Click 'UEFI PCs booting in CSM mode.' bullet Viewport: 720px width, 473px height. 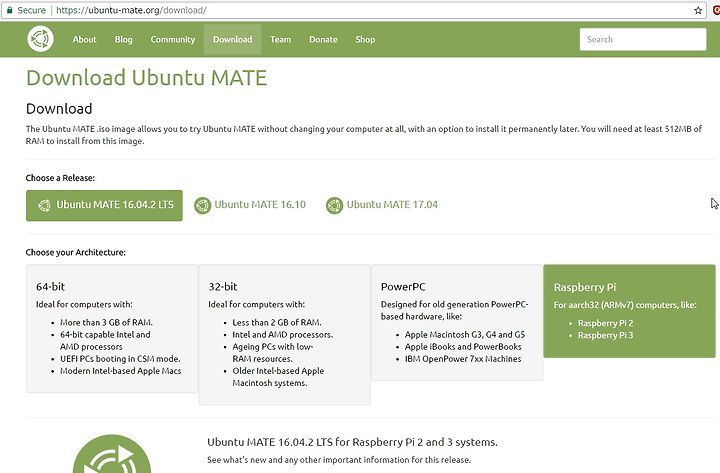[120, 359]
